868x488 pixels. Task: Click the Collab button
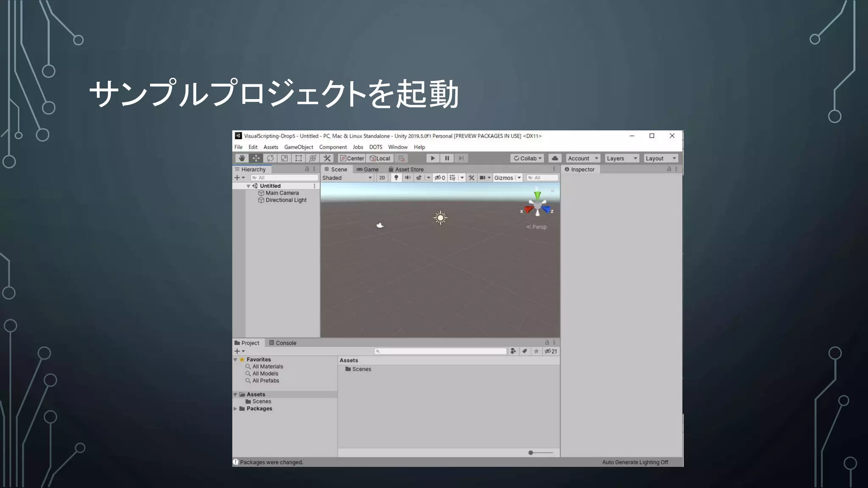pyautogui.click(x=527, y=158)
